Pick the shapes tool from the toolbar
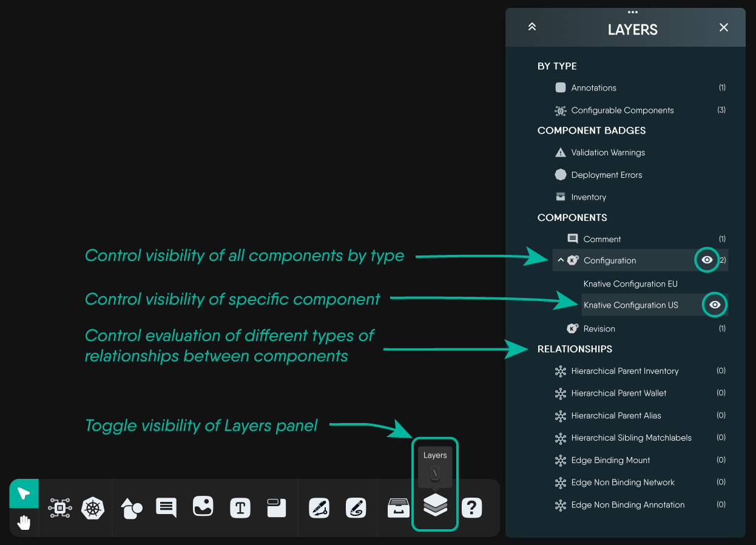The height and width of the screenshot is (545, 756). pyautogui.click(x=132, y=508)
